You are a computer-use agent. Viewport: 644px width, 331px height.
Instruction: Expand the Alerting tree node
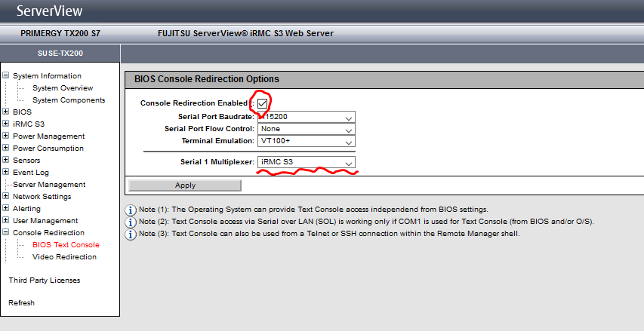tap(5, 208)
